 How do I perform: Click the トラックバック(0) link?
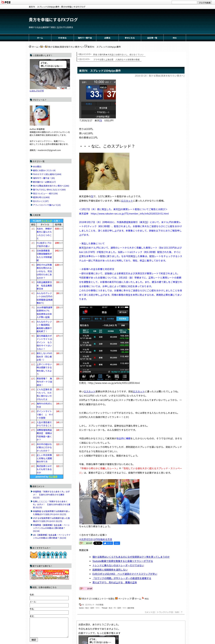(165, 612)
